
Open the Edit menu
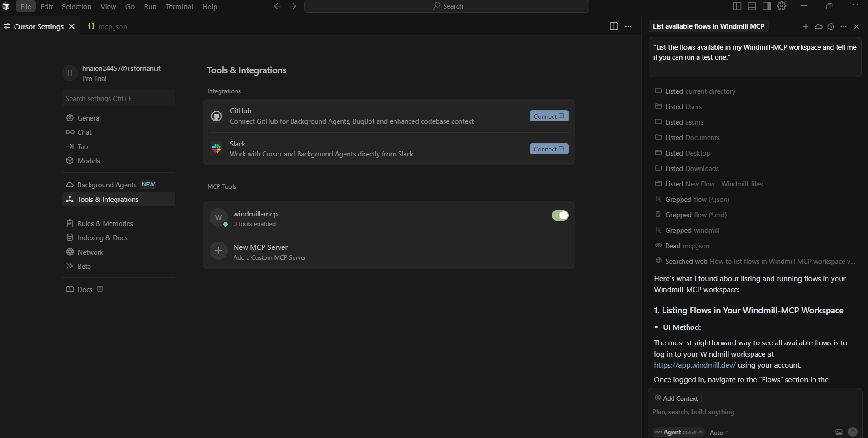(46, 6)
